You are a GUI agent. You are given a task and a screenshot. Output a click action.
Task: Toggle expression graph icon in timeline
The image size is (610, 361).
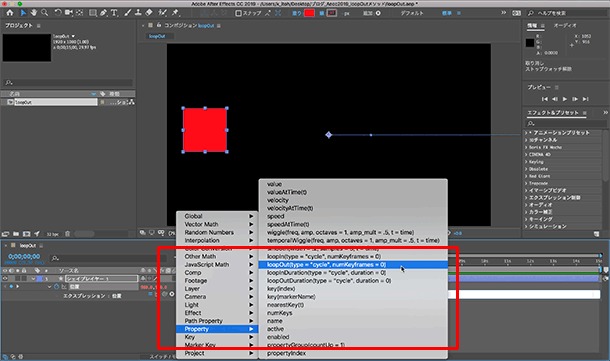[157, 294]
